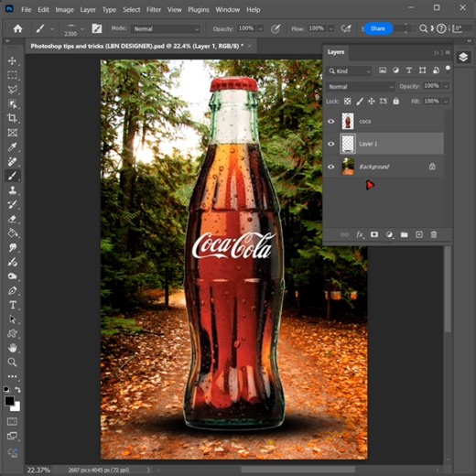Toggle Quick Mask mode

click(x=12, y=422)
